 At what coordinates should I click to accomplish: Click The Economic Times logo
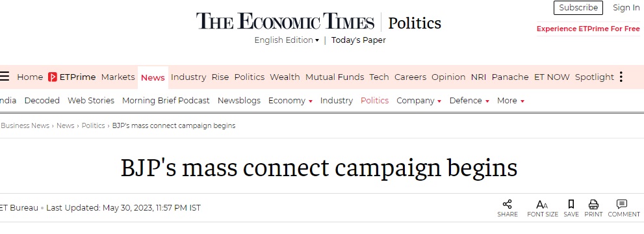point(285,21)
